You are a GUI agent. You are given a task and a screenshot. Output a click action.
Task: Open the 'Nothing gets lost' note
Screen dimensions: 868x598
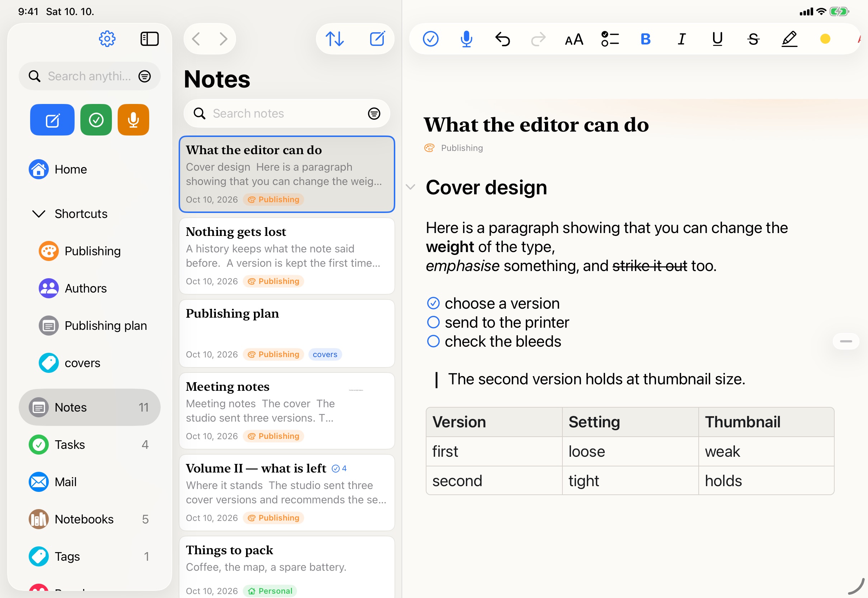pyautogui.click(x=287, y=256)
